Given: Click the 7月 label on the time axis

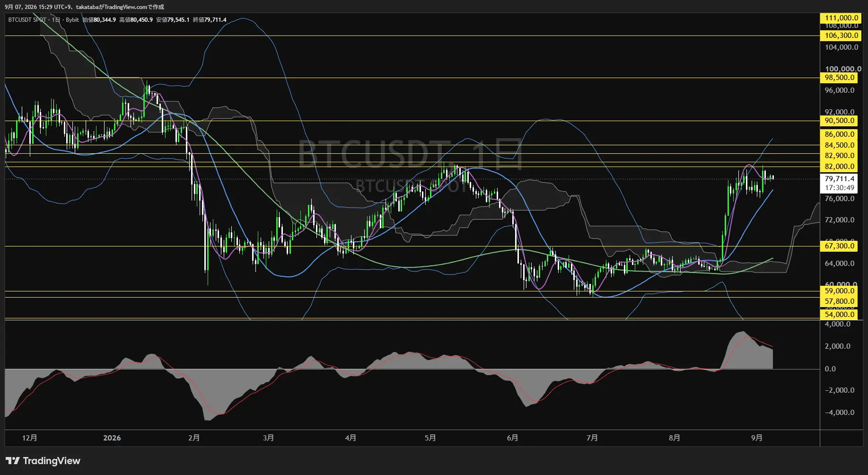Looking at the screenshot, I should tap(592, 438).
